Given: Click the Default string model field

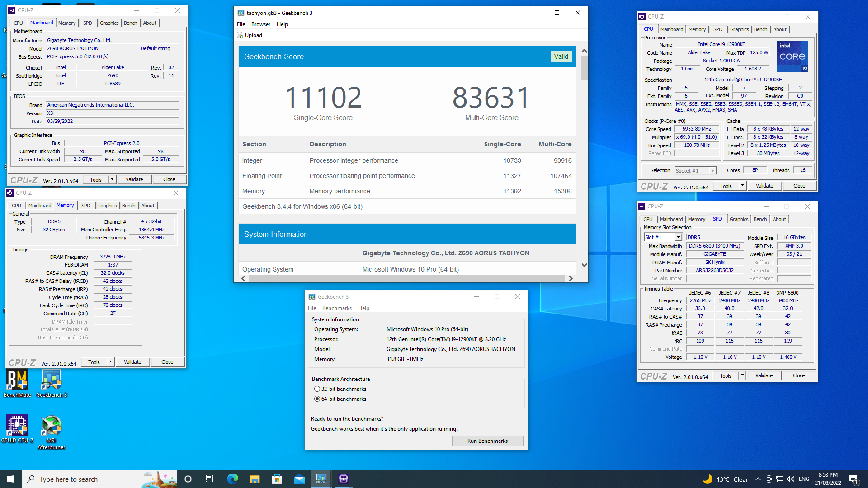Looking at the screenshot, I should pyautogui.click(x=155, y=48).
